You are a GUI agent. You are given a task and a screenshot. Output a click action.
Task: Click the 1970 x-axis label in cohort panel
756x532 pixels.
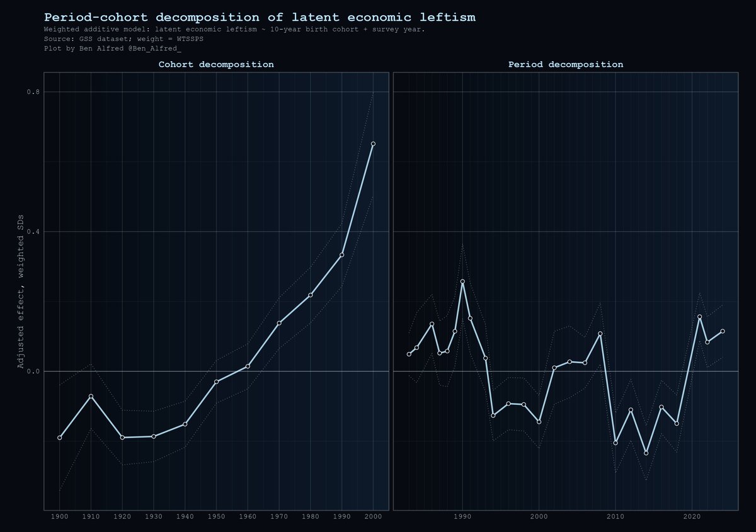[279, 516]
